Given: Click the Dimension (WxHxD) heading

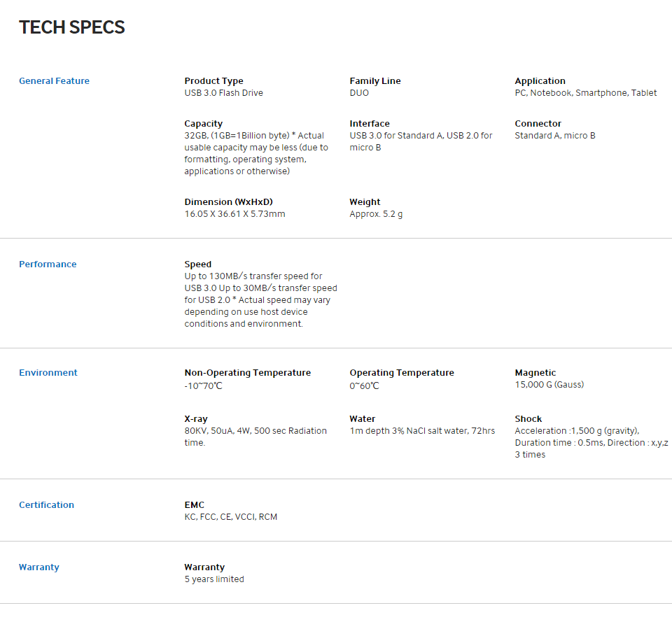Looking at the screenshot, I should tap(228, 202).
